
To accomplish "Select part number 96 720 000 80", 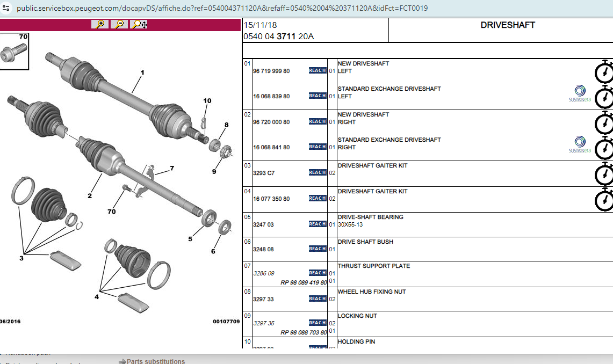I will pos(271,122).
